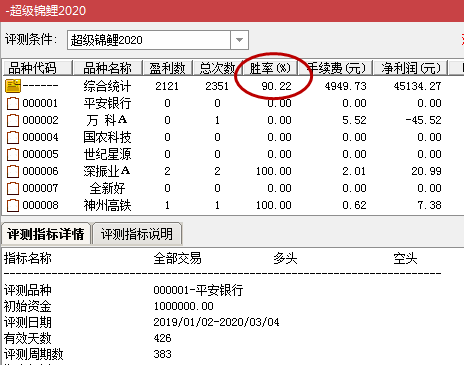Viewport: 464px width, 365px height.
Task: Select the 平安银行 row name
Action: click(x=107, y=103)
